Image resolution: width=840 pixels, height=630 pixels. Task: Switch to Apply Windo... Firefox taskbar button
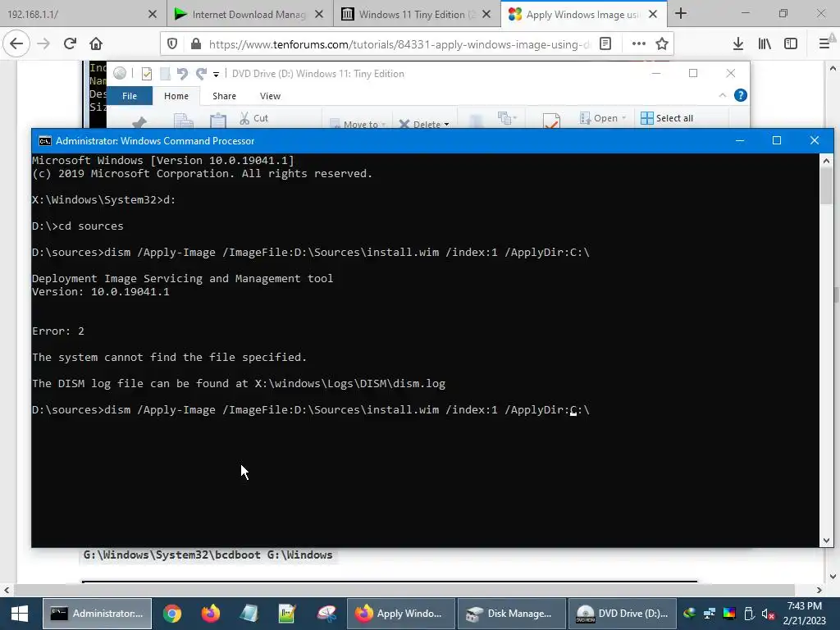tap(401, 614)
